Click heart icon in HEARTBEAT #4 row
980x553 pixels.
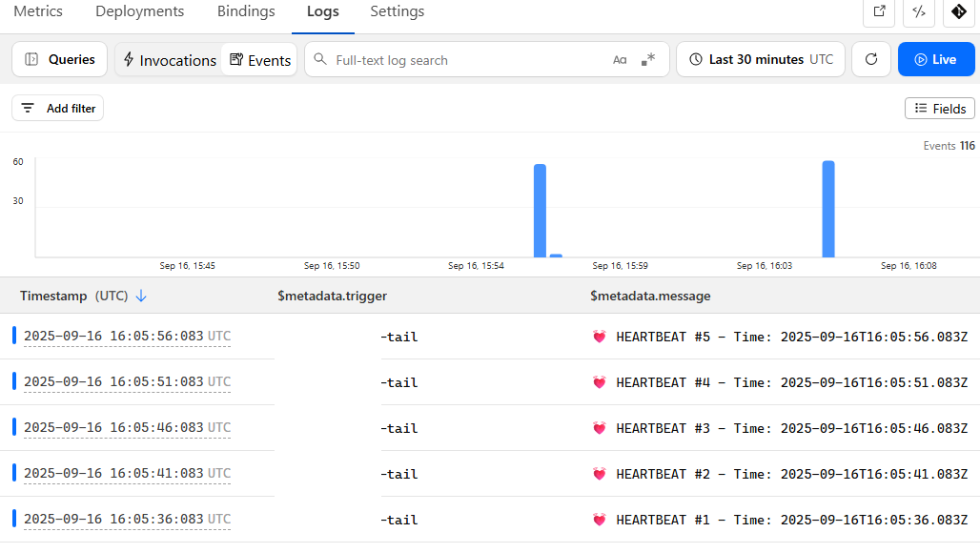coord(600,382)
